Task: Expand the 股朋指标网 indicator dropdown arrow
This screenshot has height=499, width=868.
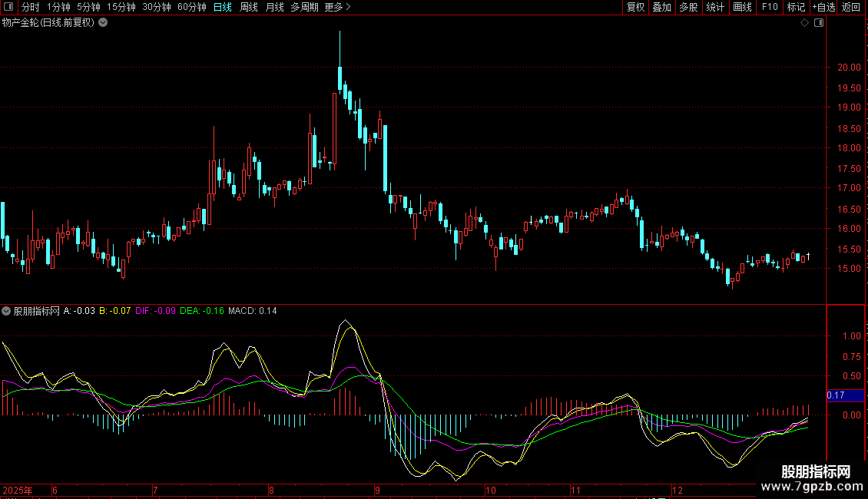Action: pyautogui.click(x=7, y=311)
